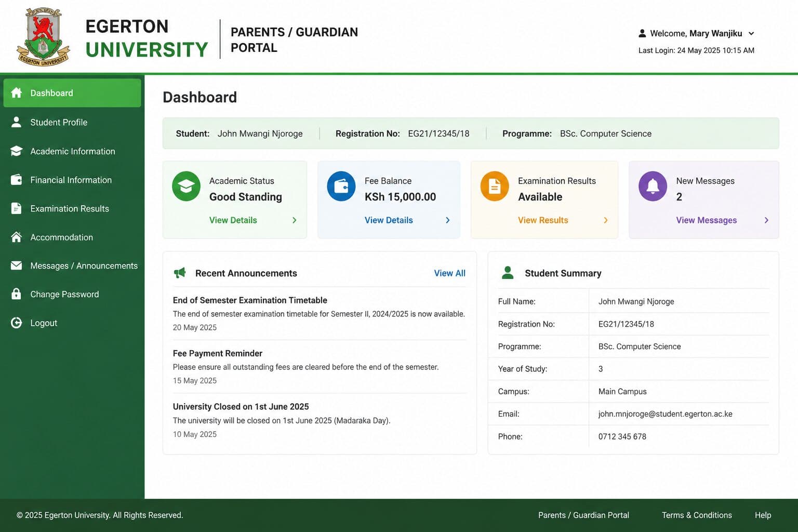Click the Financial Information wallet icon

(x=17, y=180)
